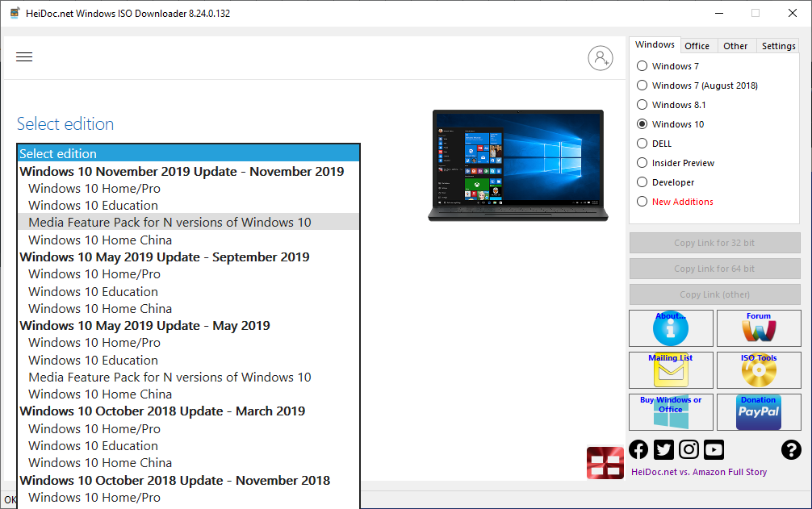The width and height of the screenshot is (812, 509).
Task: Switch to the Office tab
Action: click(697, 46)
